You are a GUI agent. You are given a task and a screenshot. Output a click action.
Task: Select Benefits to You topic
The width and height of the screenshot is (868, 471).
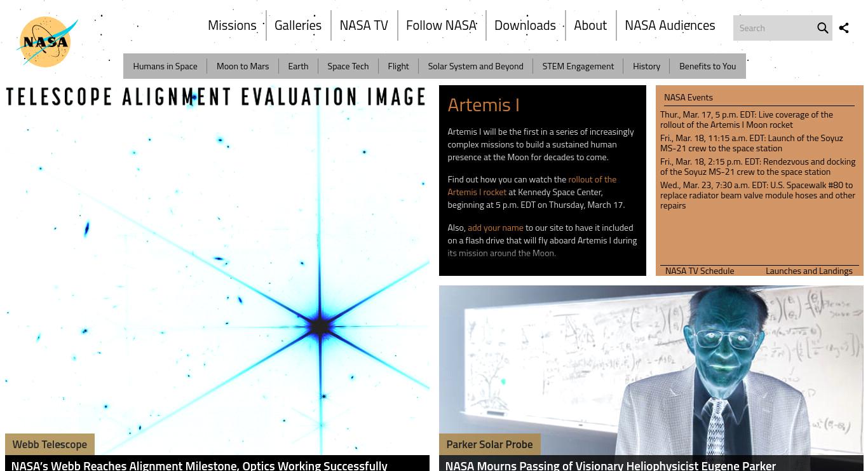coord(707,66)
